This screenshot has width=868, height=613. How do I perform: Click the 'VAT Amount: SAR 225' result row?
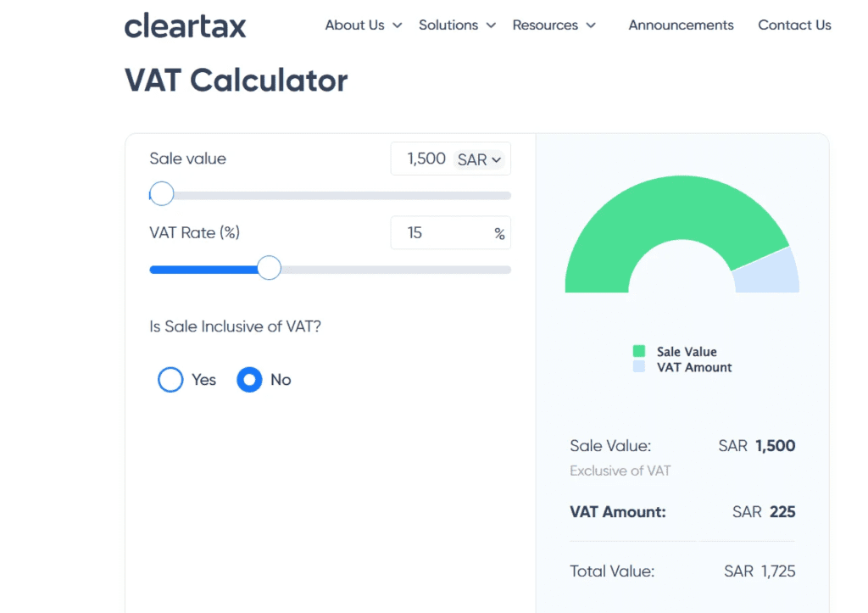pos(682,512)
